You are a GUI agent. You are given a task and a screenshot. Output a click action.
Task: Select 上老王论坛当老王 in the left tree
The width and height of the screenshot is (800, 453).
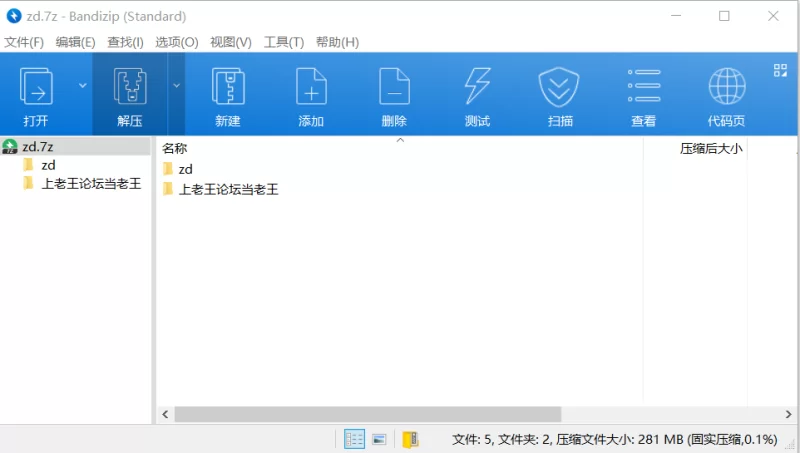91,184
